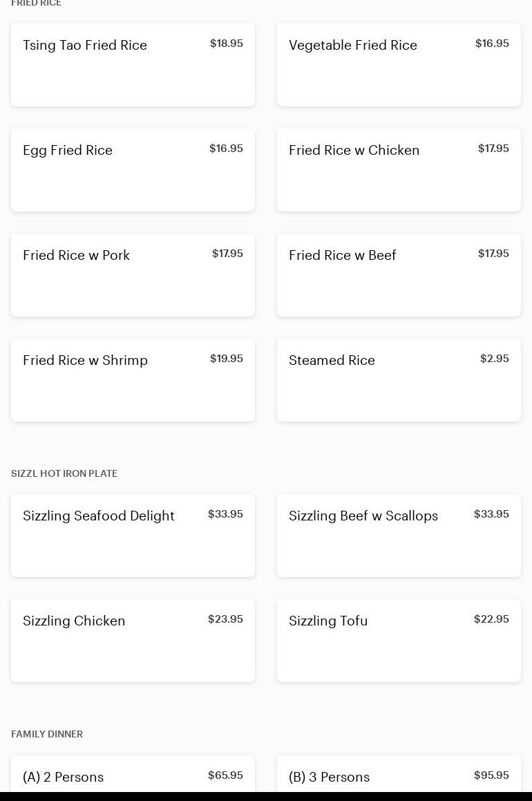Select the Sizzling Tofu card
The height and width of the screenshot is (801, 532).
coord(399,641)
